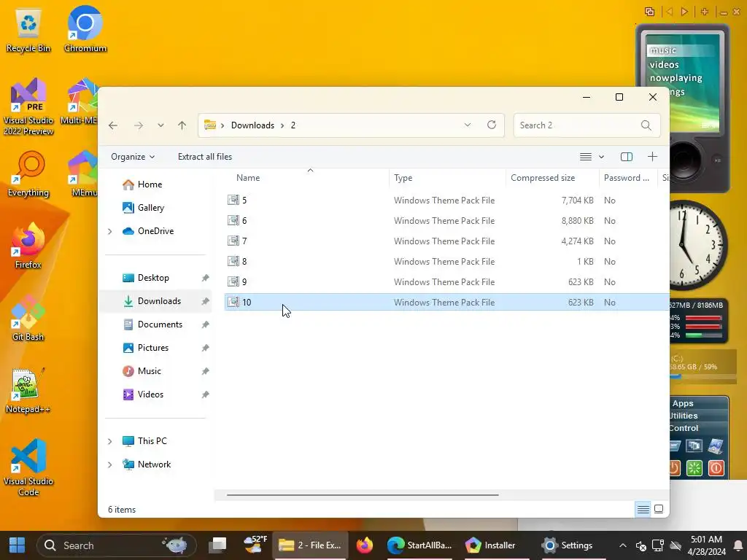This screenshot has height=560, width=747.
Task: Switch to large icons view in status bar
Action: pos(659,509)
